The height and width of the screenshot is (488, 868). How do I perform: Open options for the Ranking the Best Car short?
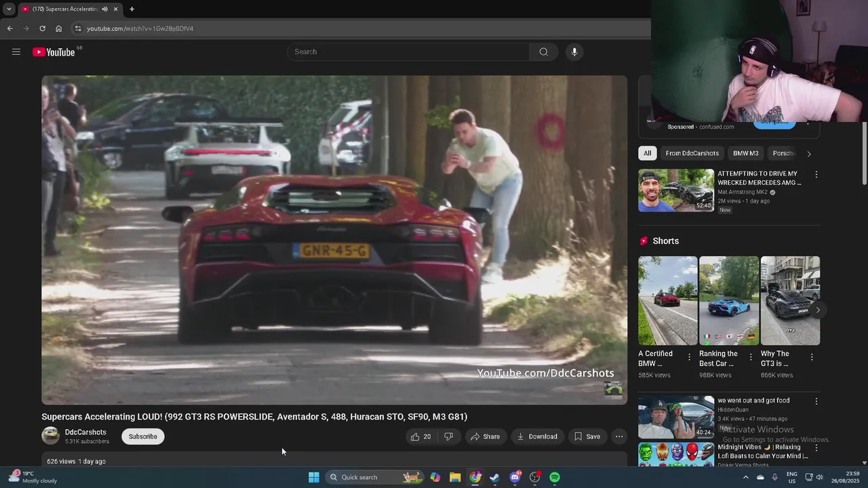pyautogui.click(x=751, y=357)
